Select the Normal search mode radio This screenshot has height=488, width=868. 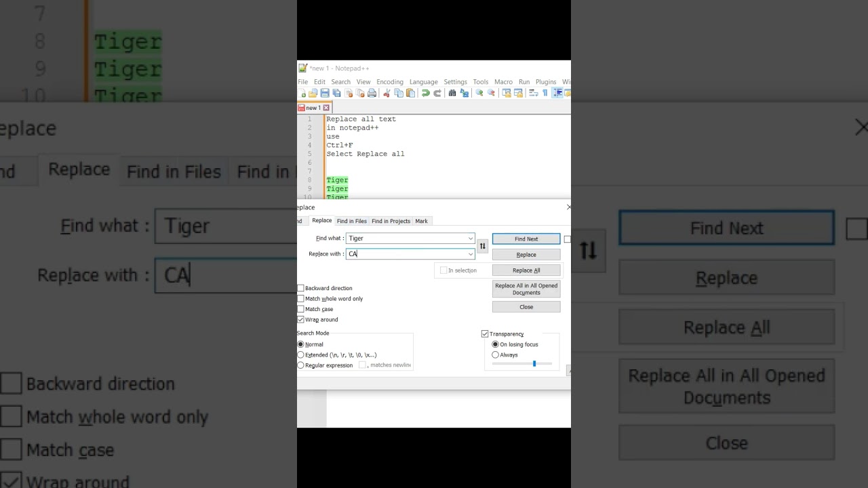click(x=300, y=344)
